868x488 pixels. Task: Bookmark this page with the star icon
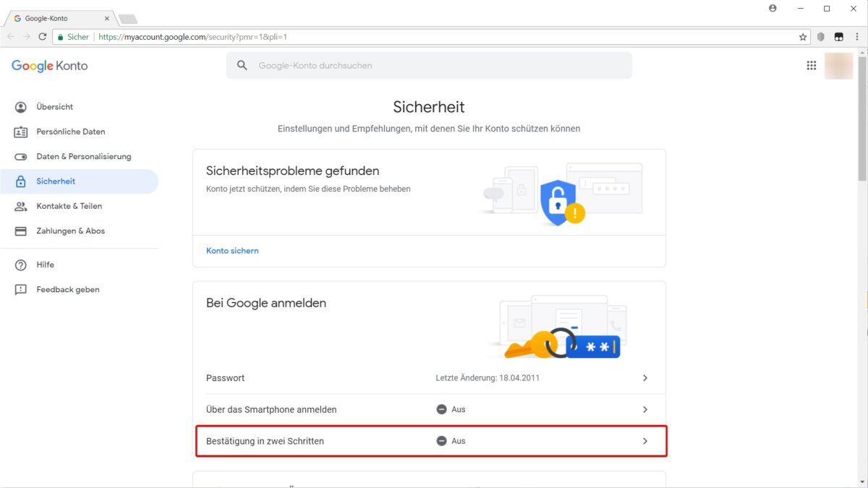(803, 37)
